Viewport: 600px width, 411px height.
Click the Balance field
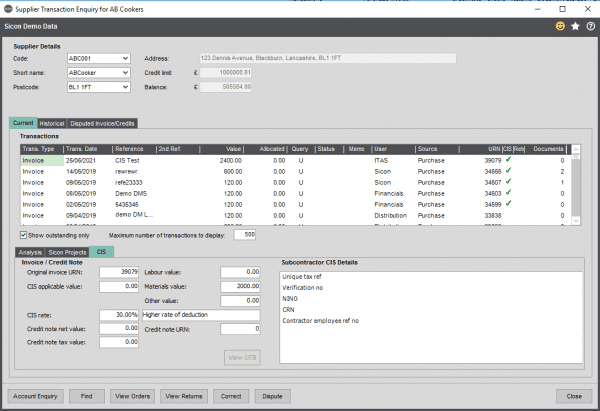point(226,87)
